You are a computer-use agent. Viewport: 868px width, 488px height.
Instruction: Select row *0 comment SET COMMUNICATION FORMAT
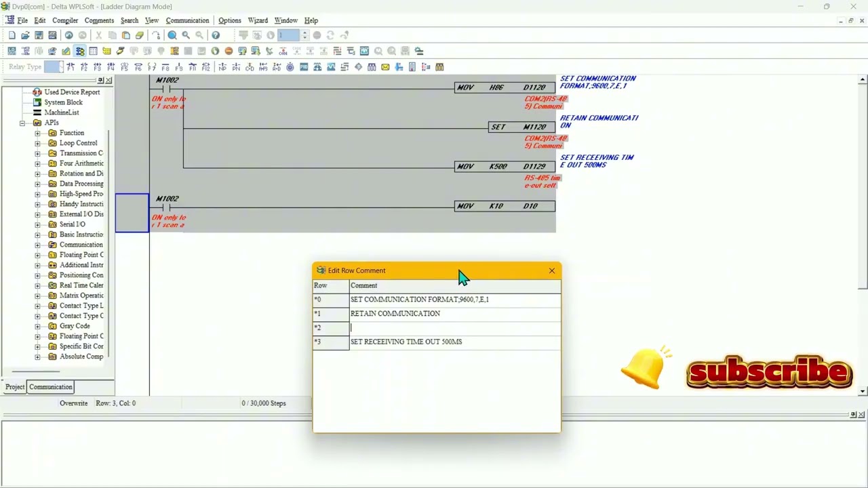tap(455, 300)
